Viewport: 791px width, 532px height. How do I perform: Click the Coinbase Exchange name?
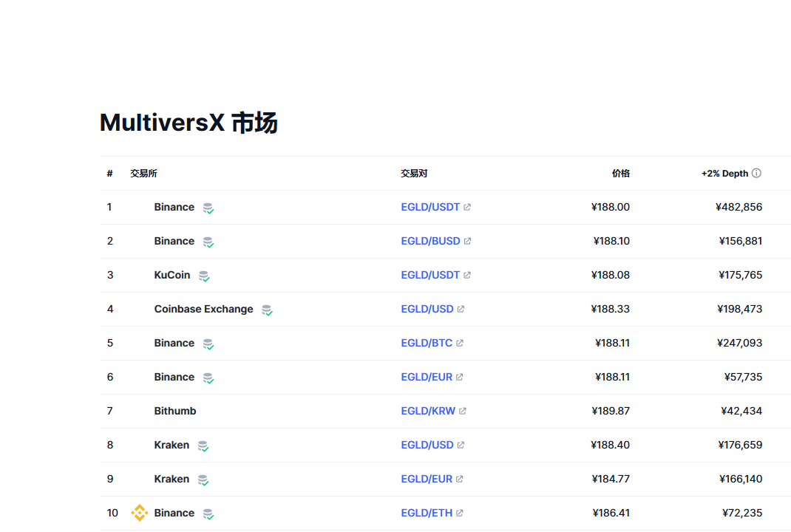pos(204,309)
